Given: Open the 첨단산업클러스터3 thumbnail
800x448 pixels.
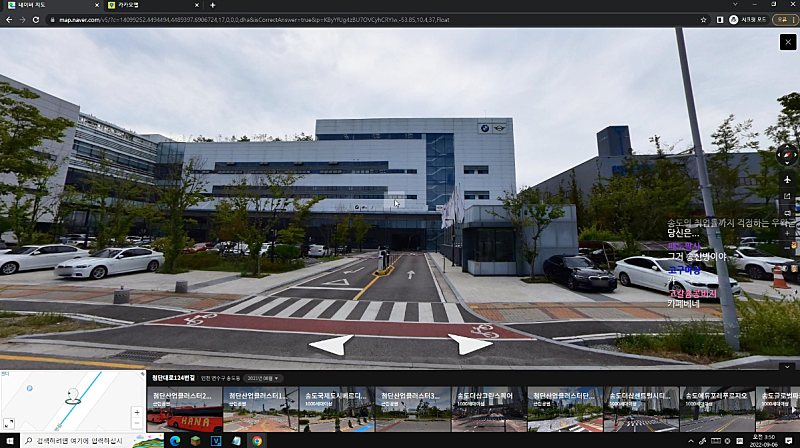Looking at the screenshot, I should (413, 409).
